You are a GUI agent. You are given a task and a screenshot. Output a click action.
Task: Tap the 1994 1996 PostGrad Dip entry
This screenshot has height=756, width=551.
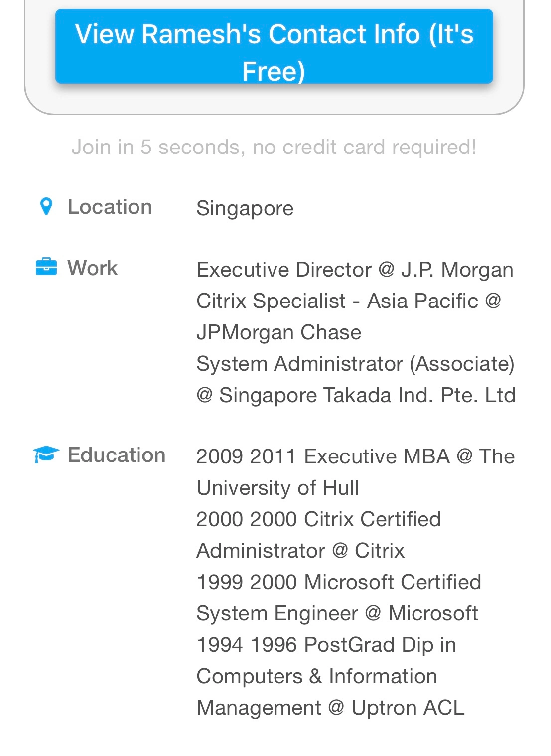click(326, 645)
